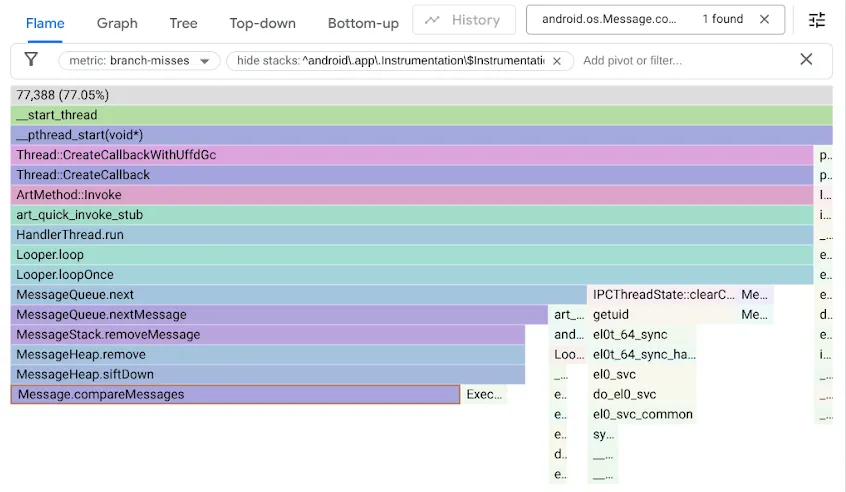The height and width of the screenshot is (492, 846).
Task: Select the IPCThreadState::clearC... frame
Action: tap(662, 295)
